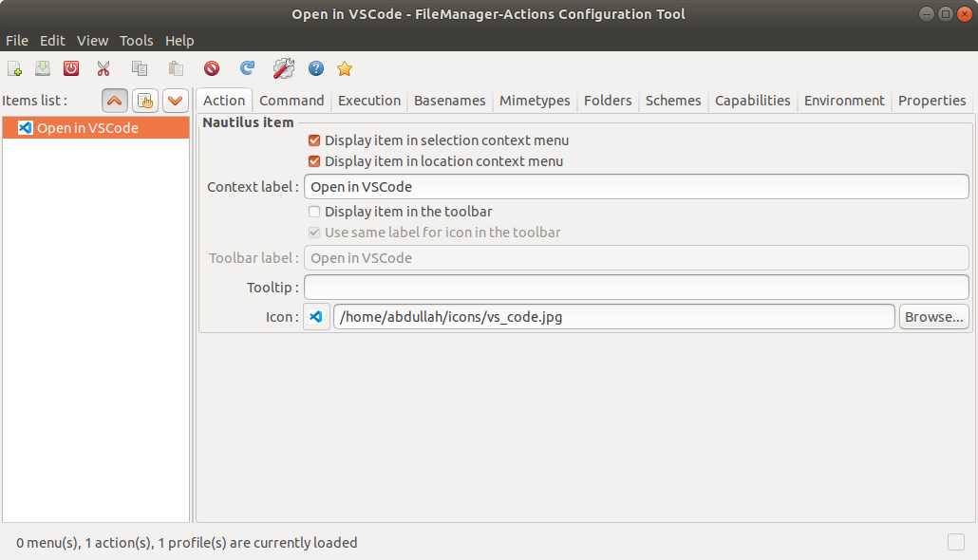Move the item down with the chevron-down button

tap(175, 101)
